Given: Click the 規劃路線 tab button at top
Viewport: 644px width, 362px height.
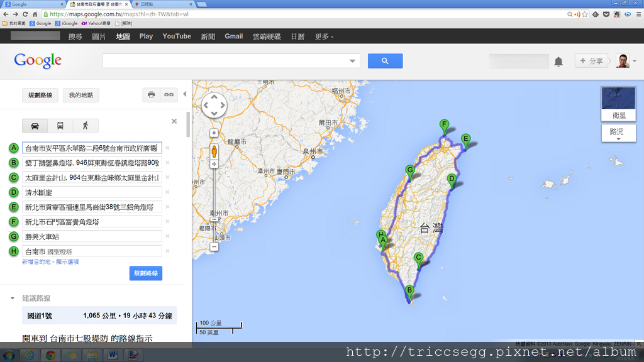Looking at the screenshot, I should (40, 96).
